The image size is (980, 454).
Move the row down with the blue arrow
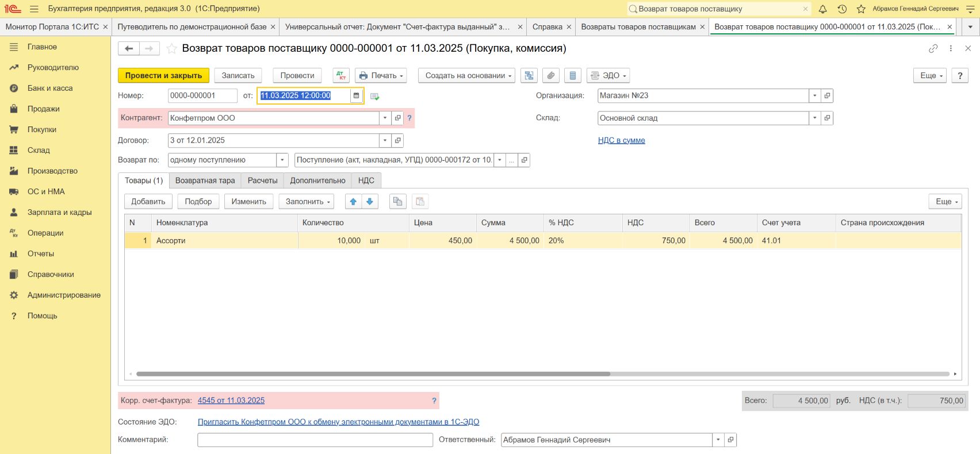click(370, 202)
